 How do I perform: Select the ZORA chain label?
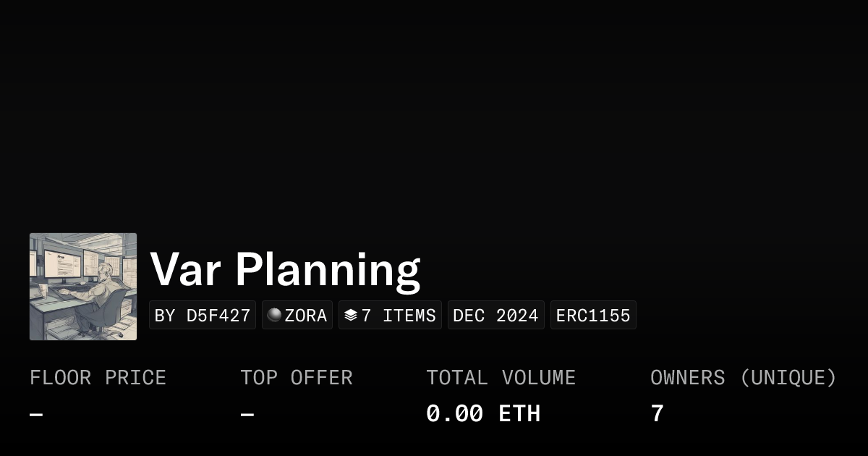(x=306, y=316)
